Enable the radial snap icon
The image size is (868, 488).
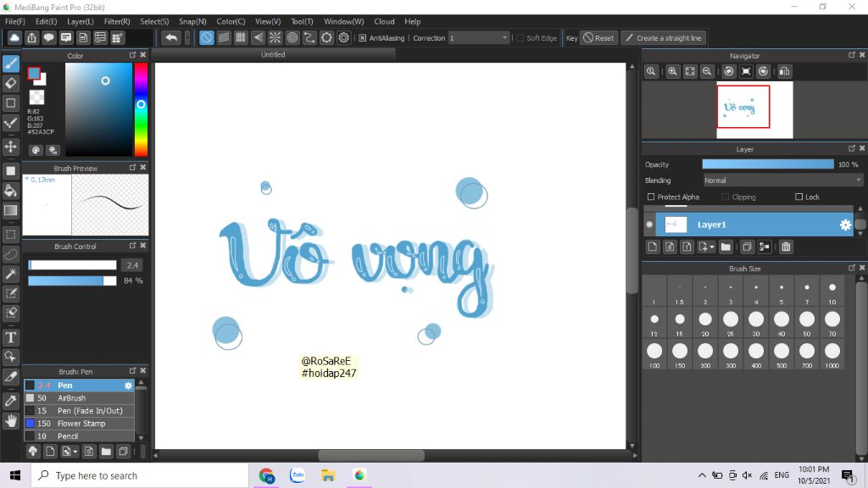(275, 37)
